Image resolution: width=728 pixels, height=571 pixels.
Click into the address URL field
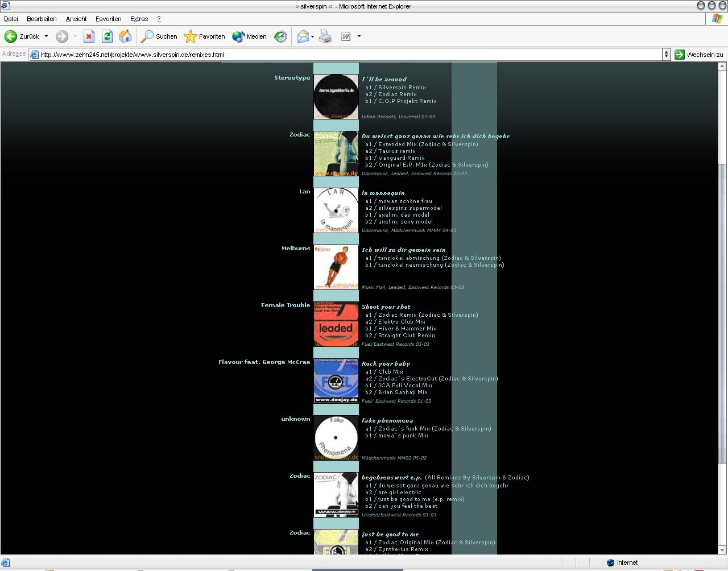pos(341,55)
